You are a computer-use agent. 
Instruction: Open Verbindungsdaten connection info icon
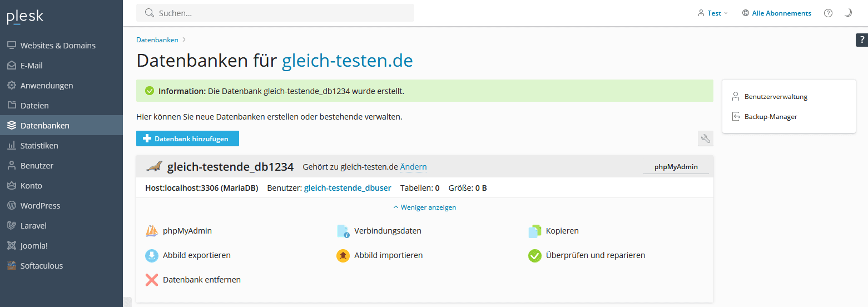(x=343, y=231)
